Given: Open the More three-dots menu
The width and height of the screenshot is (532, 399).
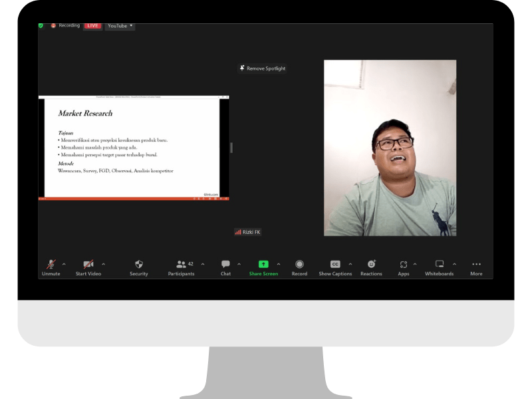Looking at the screenshot, I should 476,268.
